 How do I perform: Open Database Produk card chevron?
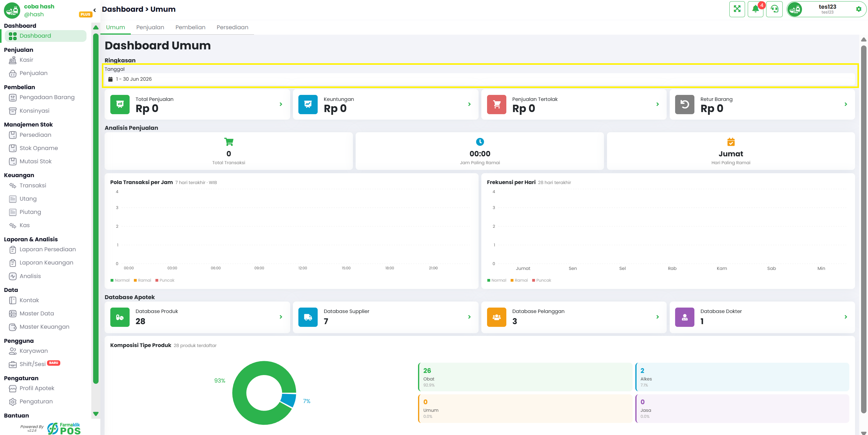281,317
